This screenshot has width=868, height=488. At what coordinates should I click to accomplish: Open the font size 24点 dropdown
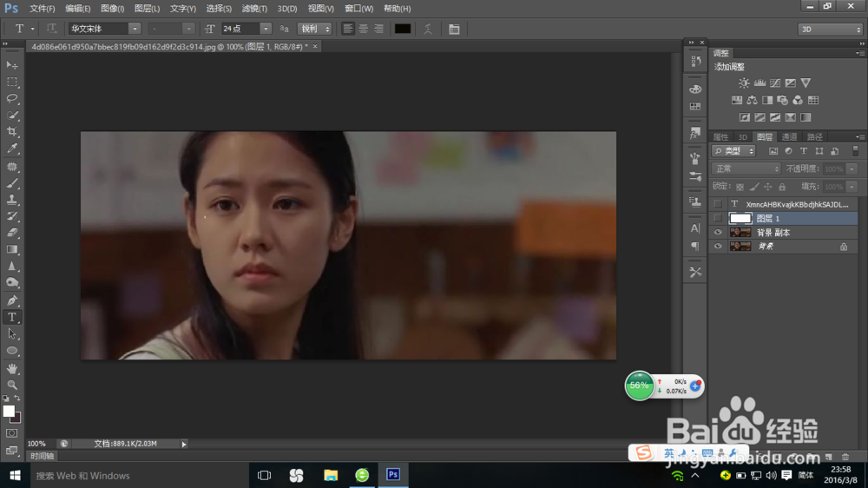click(x=266, y=29)
